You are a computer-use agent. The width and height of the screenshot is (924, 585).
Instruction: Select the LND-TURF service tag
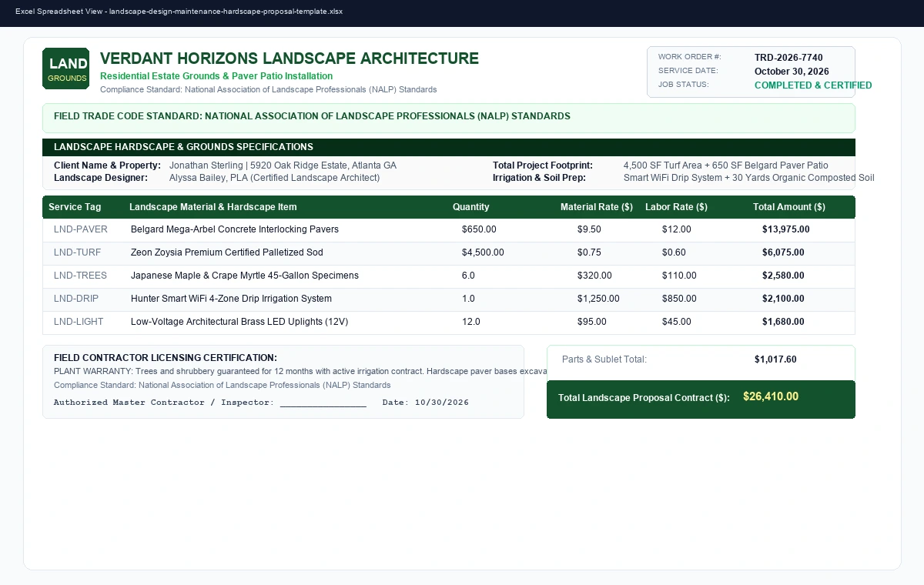point(77,252)
